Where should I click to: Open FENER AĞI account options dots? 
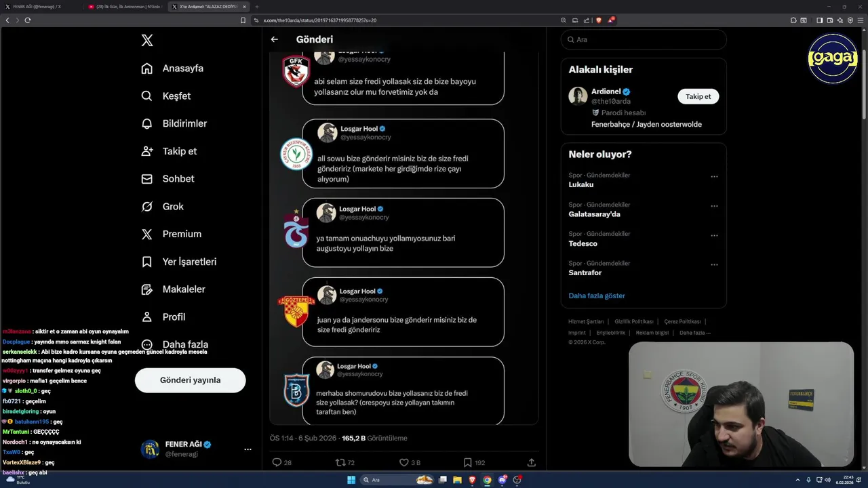248,449
